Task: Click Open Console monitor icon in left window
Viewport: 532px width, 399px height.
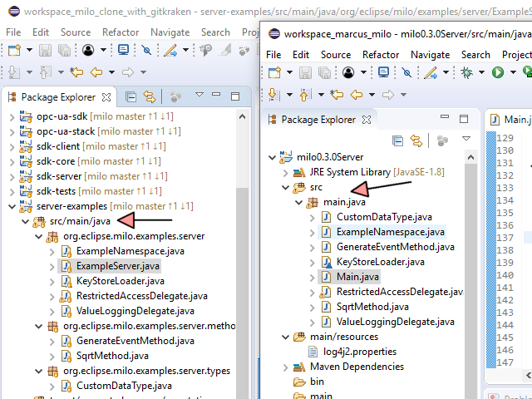Action: click(x=124, y=50)
